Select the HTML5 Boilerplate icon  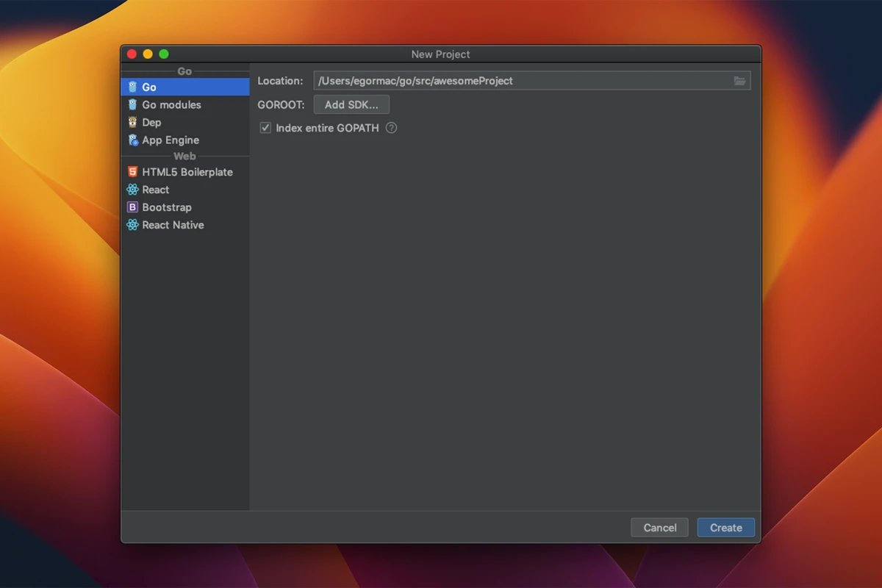point(132,172)
